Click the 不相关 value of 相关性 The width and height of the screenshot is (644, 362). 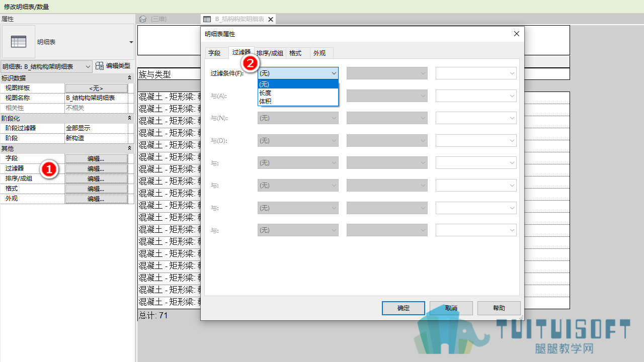pyautogui.click(x=96, y=108)
